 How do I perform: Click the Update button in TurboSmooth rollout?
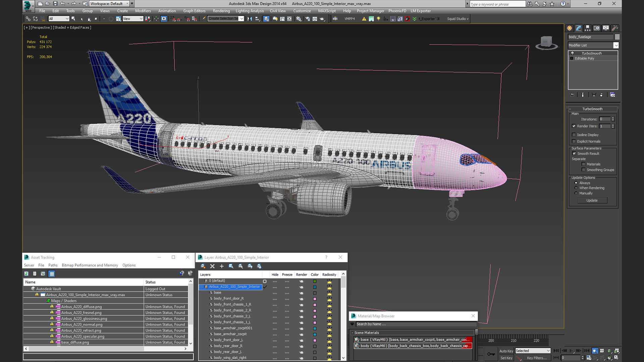(592, 200)
